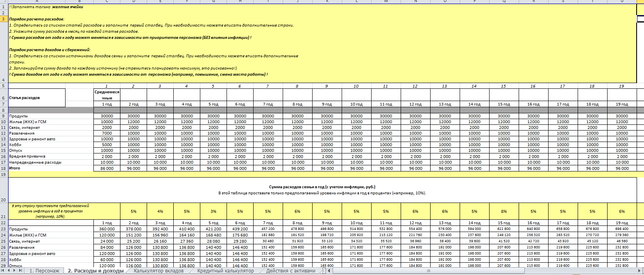Click the 24 000 Связь value in row 25

click(107, 241)
